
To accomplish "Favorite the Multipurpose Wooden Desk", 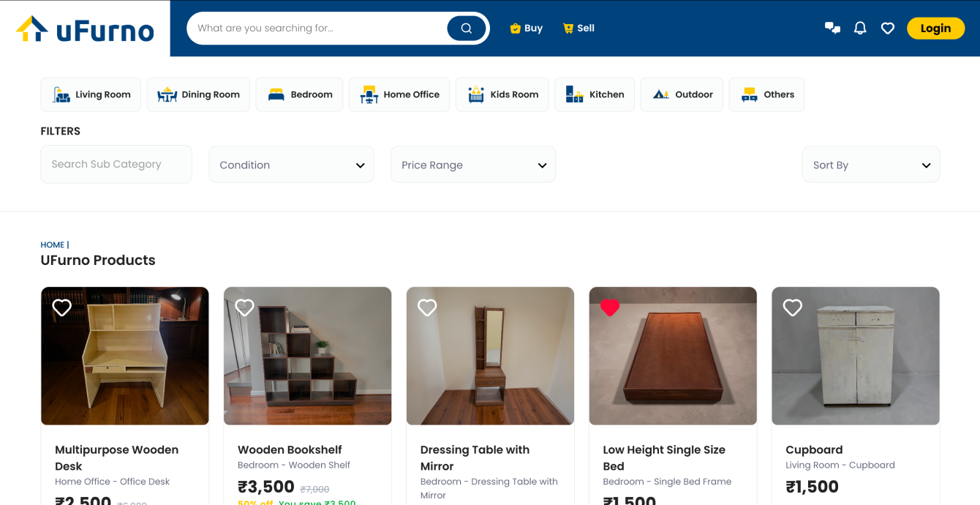I will click(62, 307).
